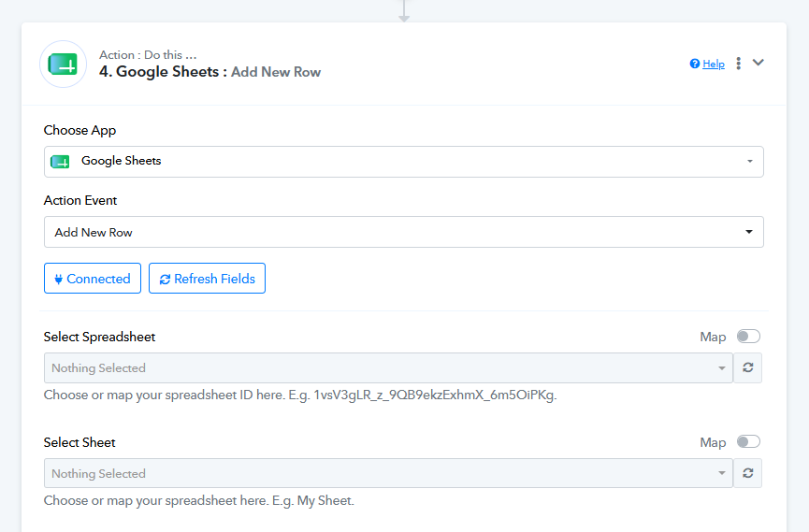Click the 'Action : Do this ...' text

(148, 55)
